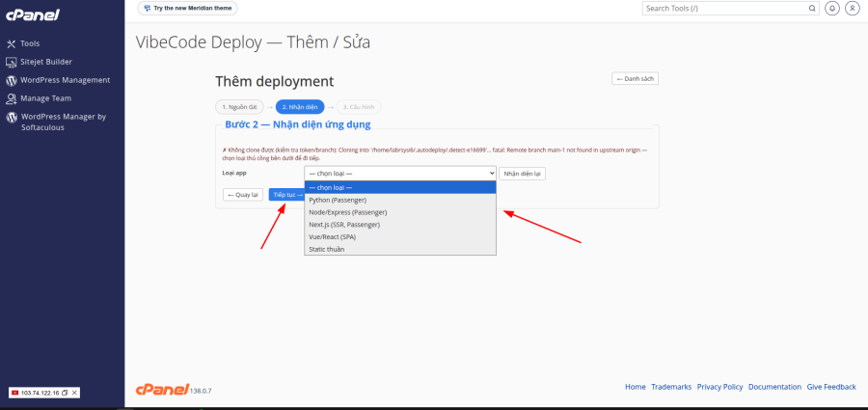
Task: Open the user account menu
Action: [852, 9]
